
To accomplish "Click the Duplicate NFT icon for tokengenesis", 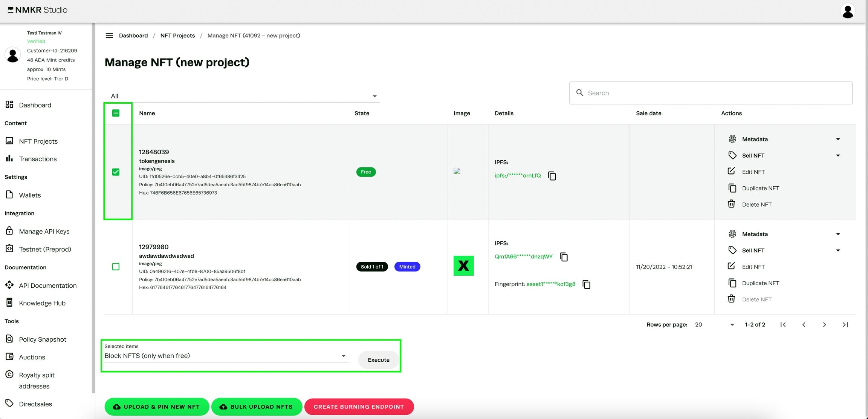I will [732, 188].
